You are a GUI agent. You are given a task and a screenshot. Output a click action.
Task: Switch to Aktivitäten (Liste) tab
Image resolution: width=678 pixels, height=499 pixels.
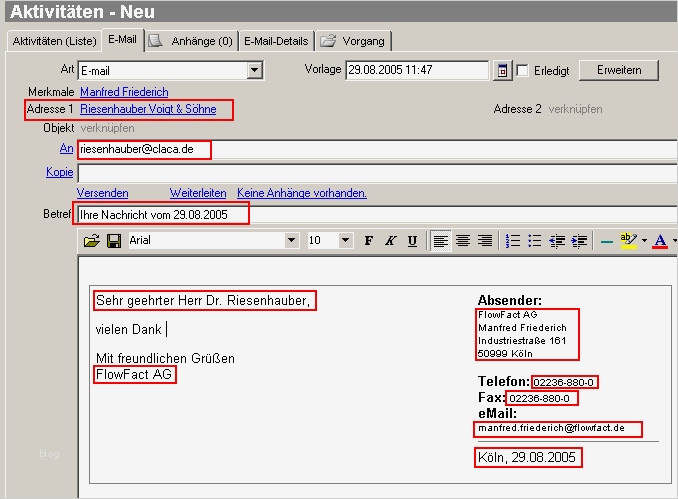pos(54,41)
